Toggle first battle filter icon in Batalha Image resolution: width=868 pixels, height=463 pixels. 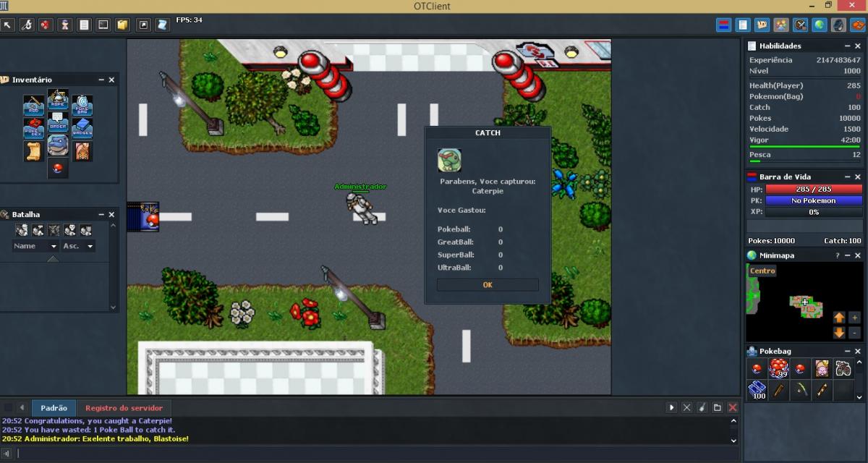[22, 230]
